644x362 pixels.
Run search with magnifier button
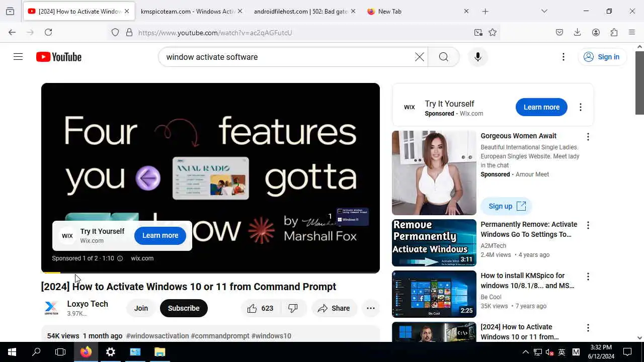pos(444,57)
